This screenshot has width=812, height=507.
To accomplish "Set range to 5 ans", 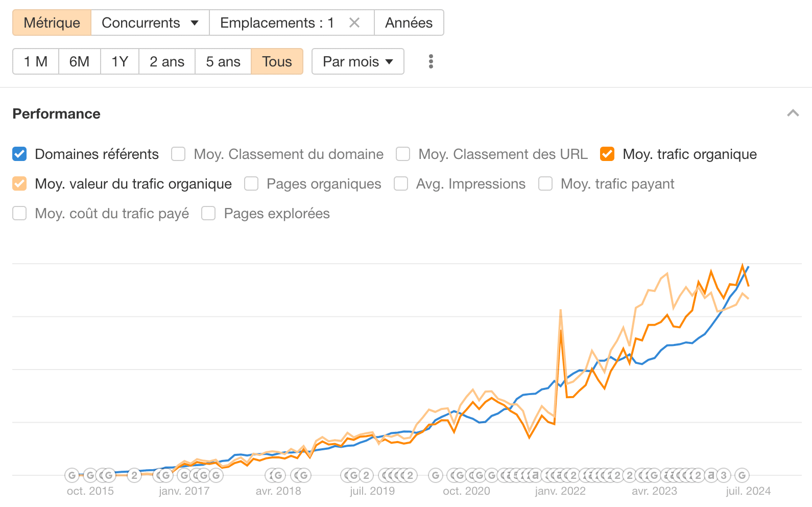I will pos(223,61).
